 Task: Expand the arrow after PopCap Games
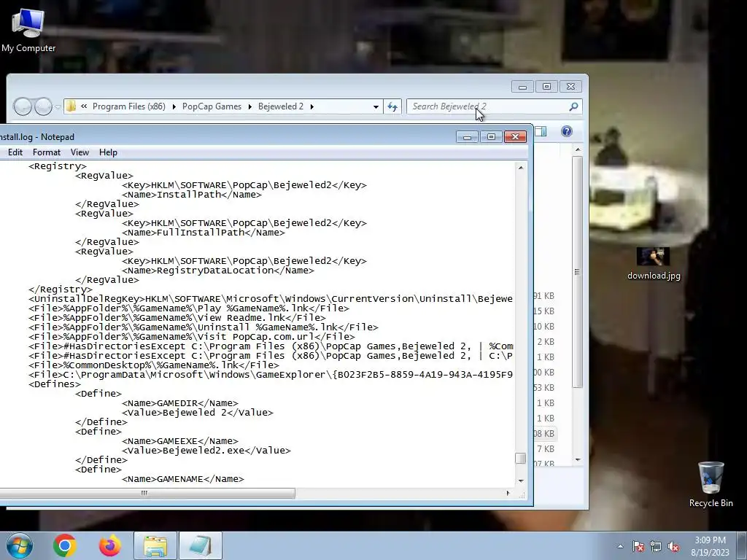pos(249,106)
